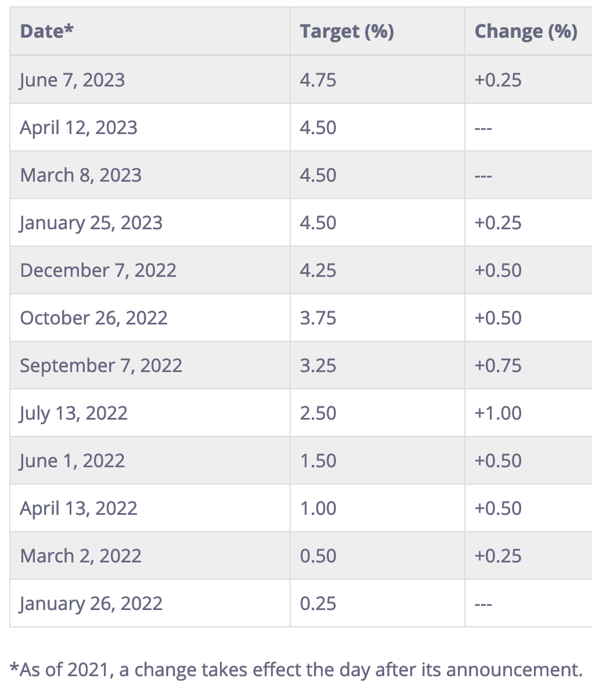Image resolution: width=592 pixels, height=700 pixels.
Task: Click the September 7, 2022 date cell
Action: pyautogui.click(x=150, y=366)
